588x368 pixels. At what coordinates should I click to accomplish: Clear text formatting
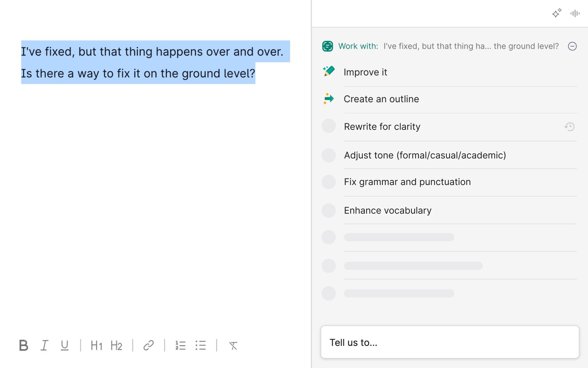[233, 346]
